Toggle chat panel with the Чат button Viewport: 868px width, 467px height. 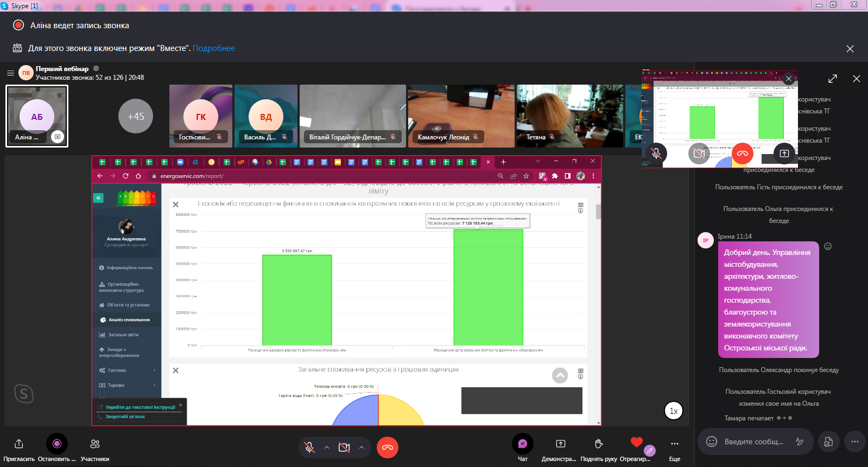pyautogui.click(x=523, y=444)
